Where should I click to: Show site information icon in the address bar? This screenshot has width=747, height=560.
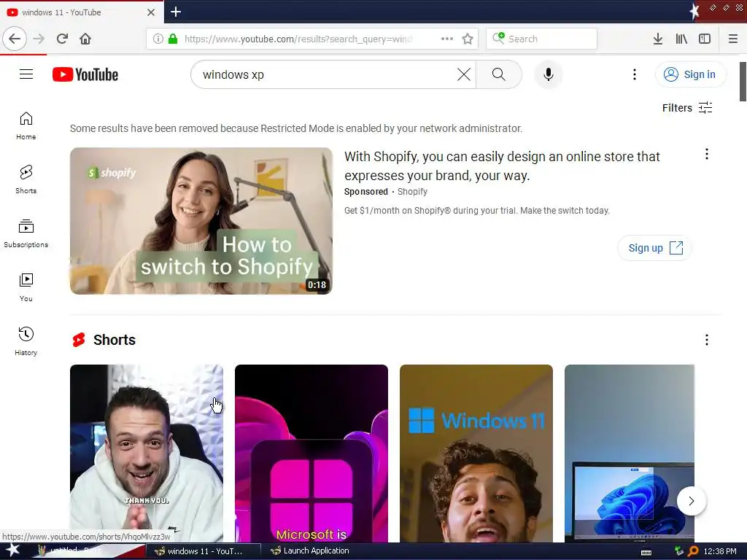coord(158,39)
